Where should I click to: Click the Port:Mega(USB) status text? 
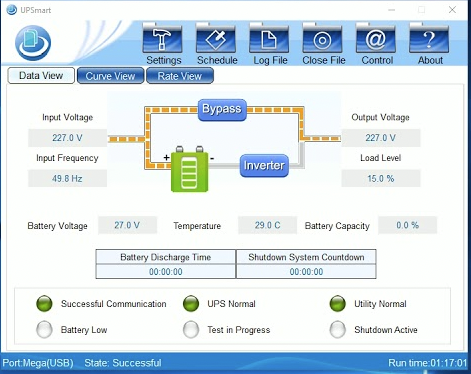coord(38,363)
